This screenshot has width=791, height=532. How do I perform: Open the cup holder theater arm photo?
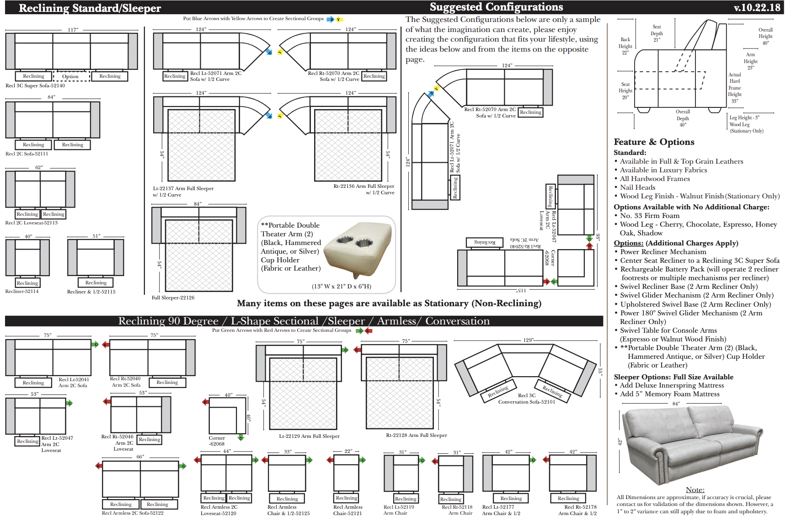(x=359, y=249)
